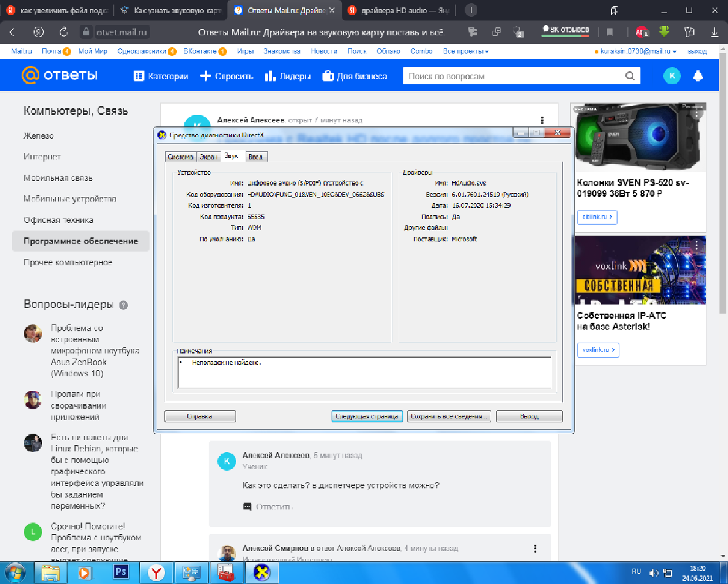The width and height of the screenshot is (728, 584).
Task: Click the 'выход' logout link
Action: 697,51
